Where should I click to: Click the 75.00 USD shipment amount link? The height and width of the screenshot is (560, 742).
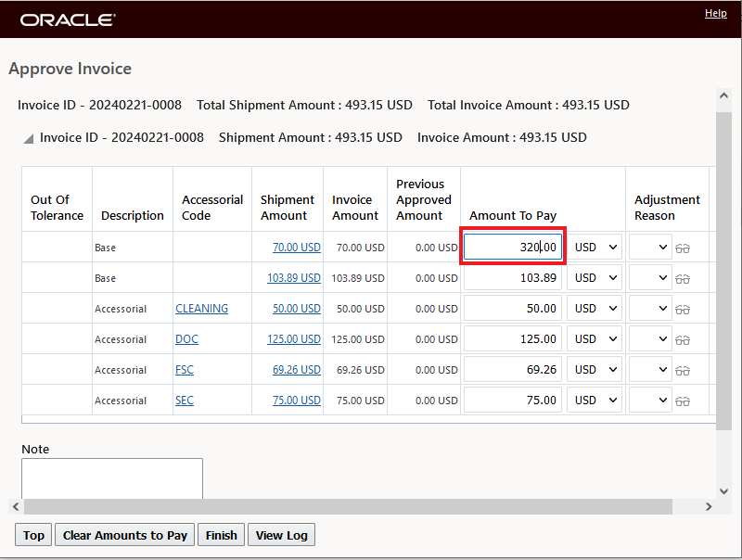pos(297,401)
